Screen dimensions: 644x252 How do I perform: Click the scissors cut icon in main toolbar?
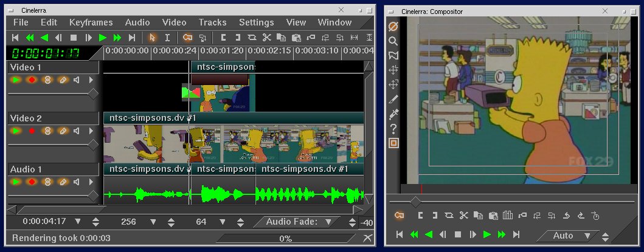[266, 38]
